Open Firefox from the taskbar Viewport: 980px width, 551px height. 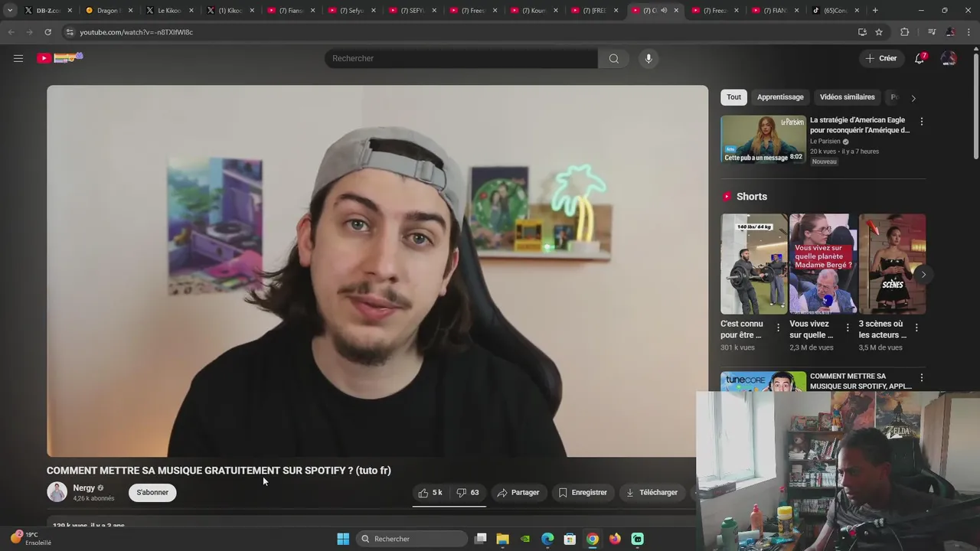(x=615, y=539)
